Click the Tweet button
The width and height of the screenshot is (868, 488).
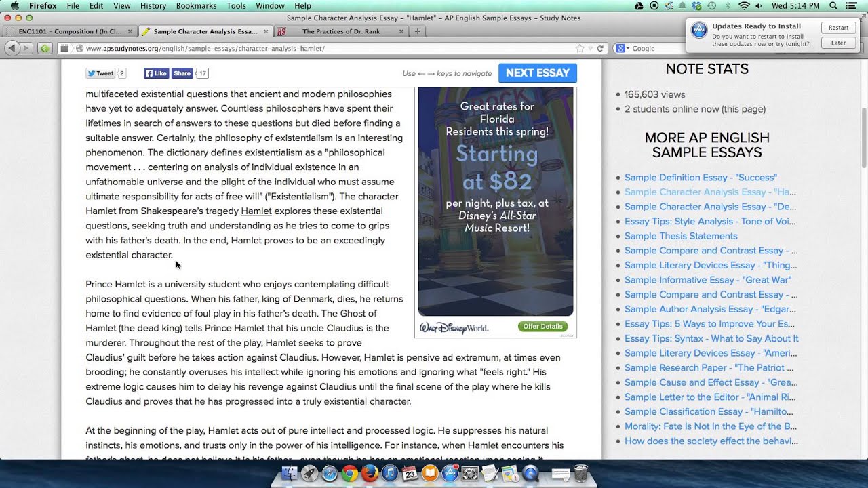(100, 73)
